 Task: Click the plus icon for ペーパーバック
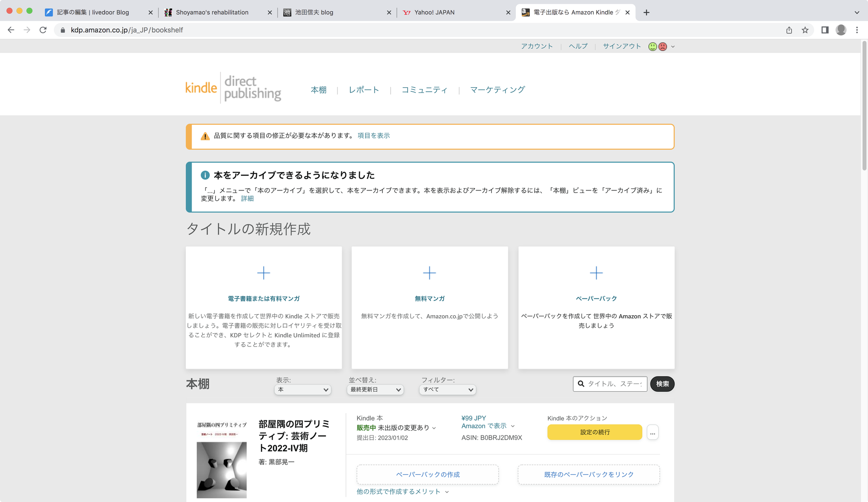596,273
